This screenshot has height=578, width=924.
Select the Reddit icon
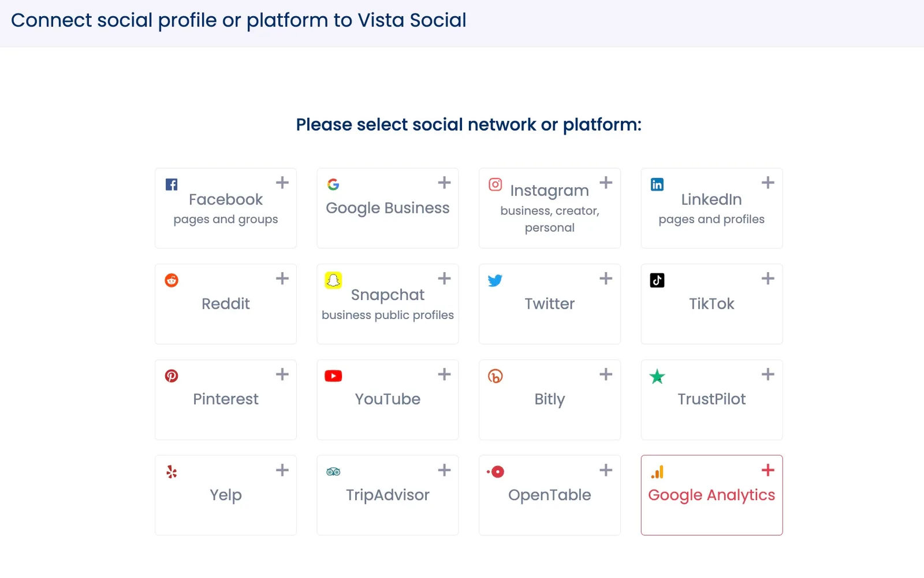(x=171, y=280)
